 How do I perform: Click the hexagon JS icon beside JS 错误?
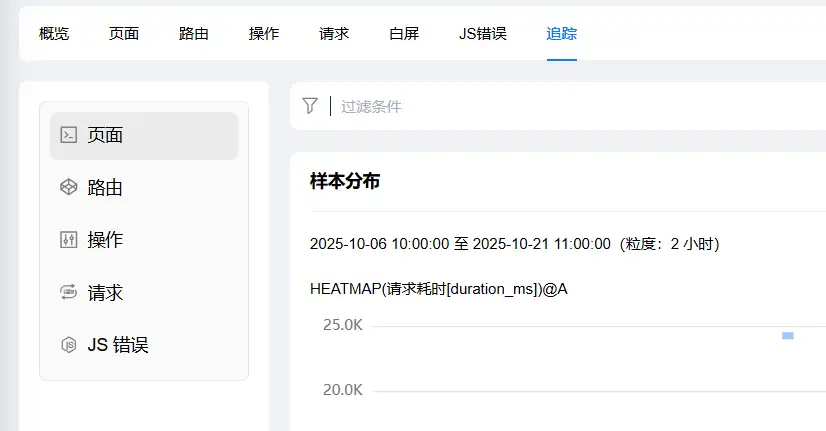click(x=69, y=345)
